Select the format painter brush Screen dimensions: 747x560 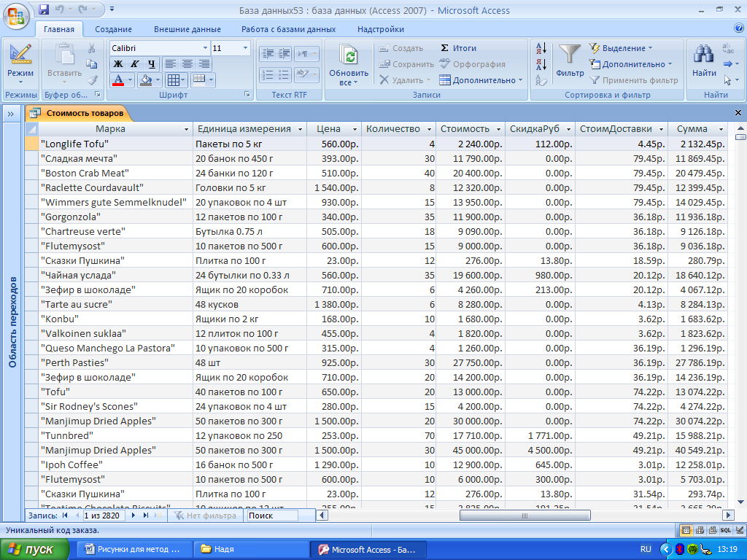click(x=93, y=80)
